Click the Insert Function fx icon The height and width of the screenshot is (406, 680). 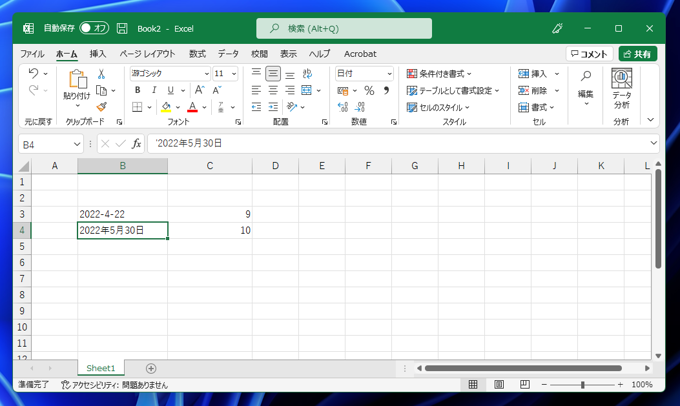click(137, 144)
